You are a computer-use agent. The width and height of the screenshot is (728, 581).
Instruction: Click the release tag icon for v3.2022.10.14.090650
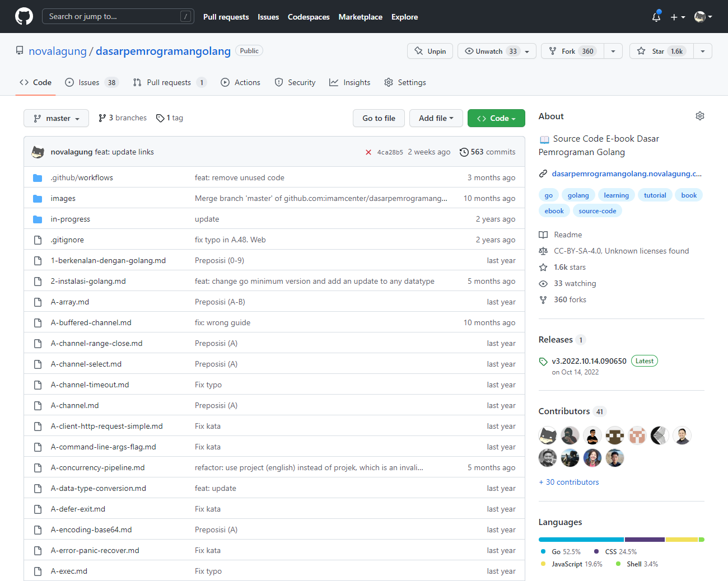pos(543,362)
